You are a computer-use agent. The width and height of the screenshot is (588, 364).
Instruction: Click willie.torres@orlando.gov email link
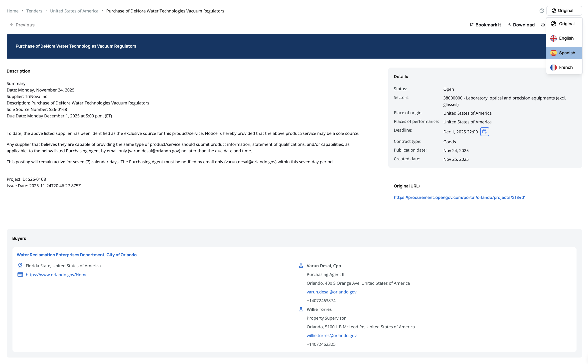[x=331, y=336]
